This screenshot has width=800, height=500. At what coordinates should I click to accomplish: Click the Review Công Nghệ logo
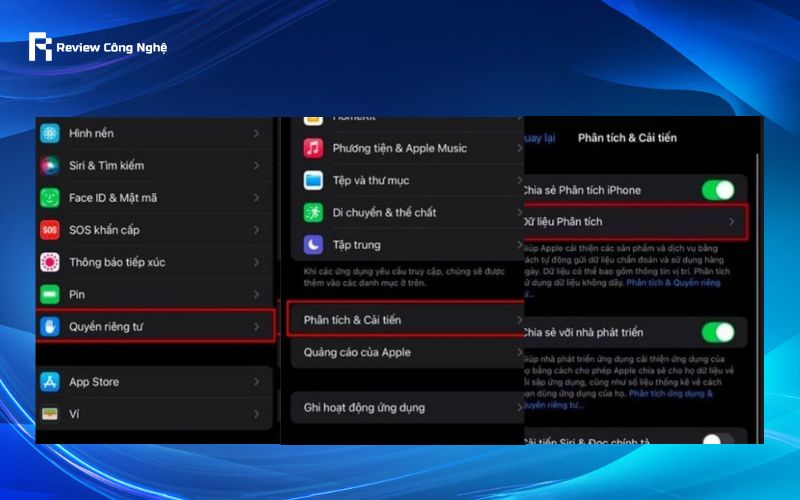[x=97, y=47]
